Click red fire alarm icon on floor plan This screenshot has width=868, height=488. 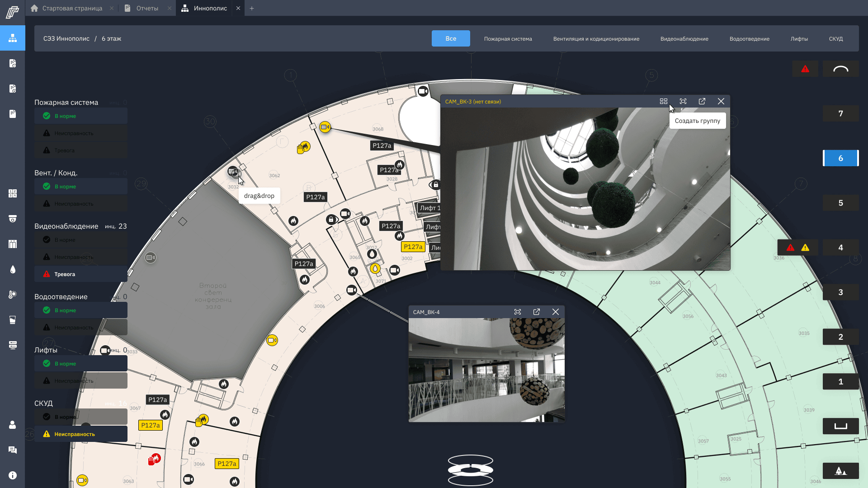tap(155, 459)
